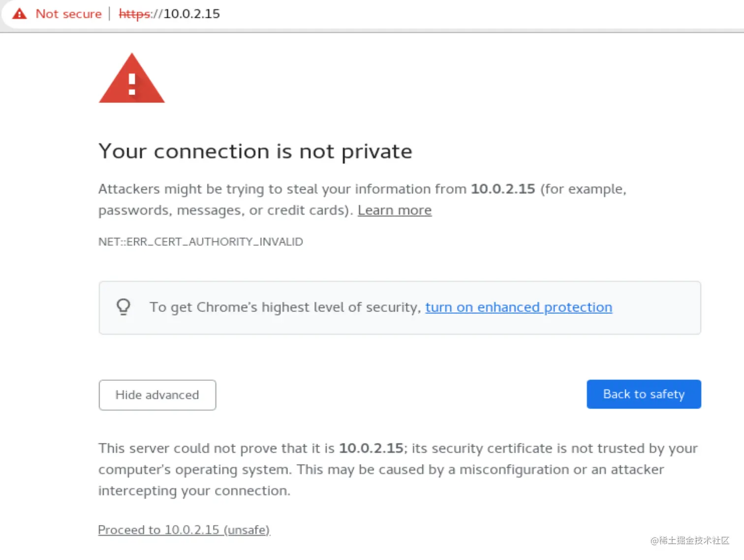Click bold 10.0.2.15 in "This server" sentence

(x=371, y=448)
